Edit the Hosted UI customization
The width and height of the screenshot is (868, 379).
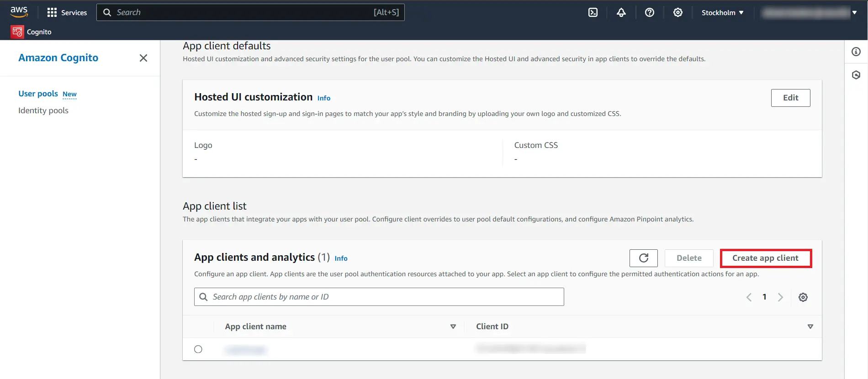pyautogui.click(x=790, y=98)
